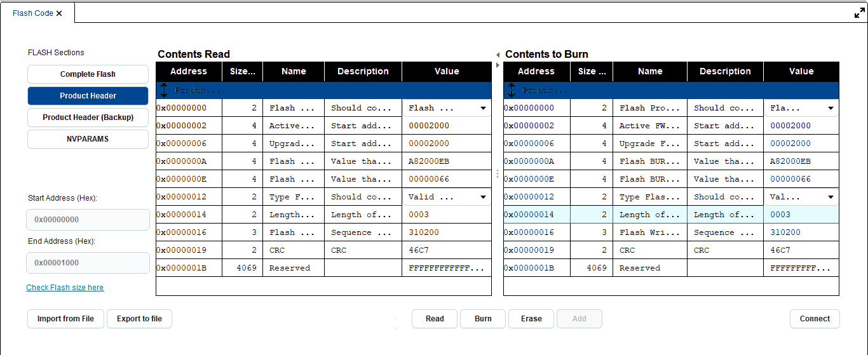The width and height of the screenshot is (868, 355).
Task: Click Flash Wri... name cell in Contents to Burn
Action: 650,232
